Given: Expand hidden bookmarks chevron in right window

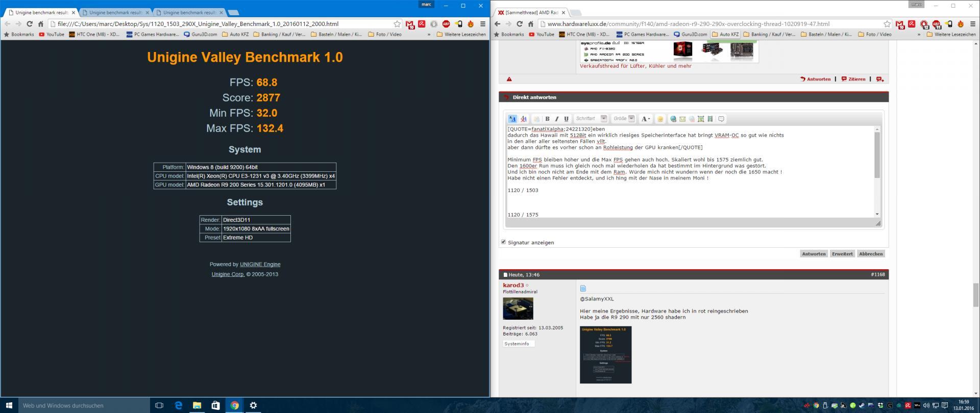Looking at the screenshot, I should (x=919, y=35).
